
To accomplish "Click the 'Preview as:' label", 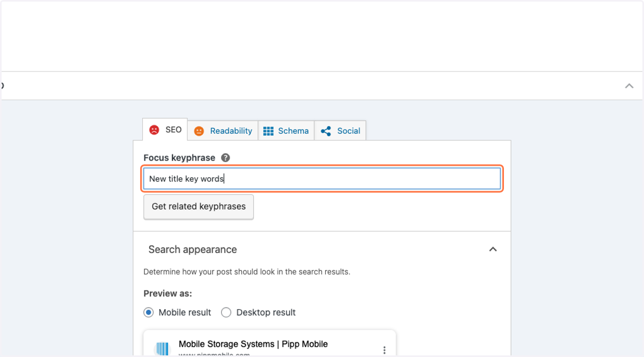I will [x=168, y=294].
